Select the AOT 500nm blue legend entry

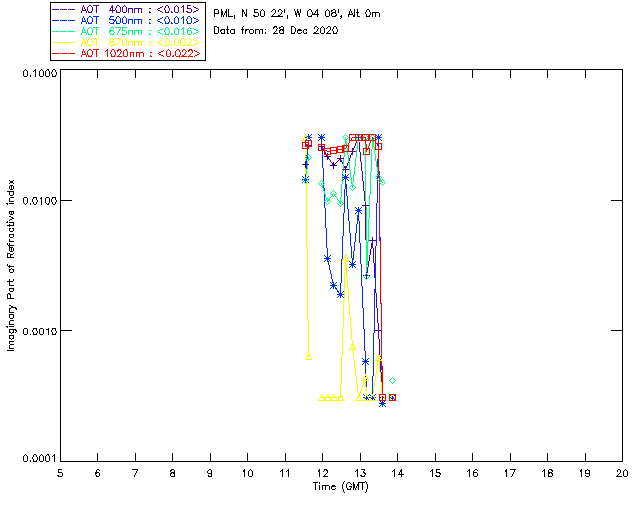(x=127, y=21)
